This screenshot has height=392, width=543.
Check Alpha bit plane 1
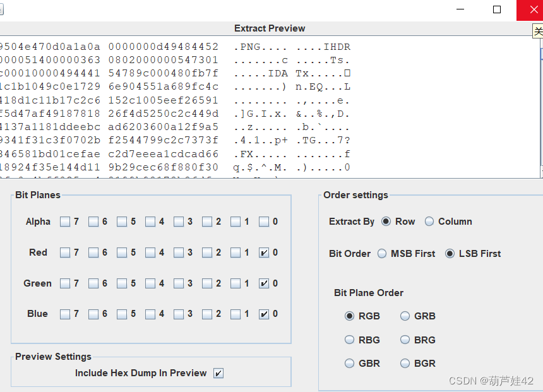point(235,222)
